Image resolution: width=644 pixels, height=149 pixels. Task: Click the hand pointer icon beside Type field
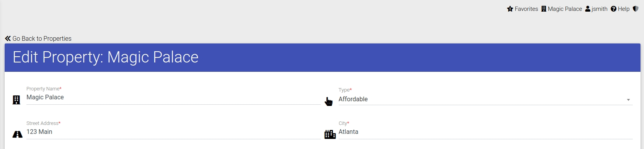point(329,101)
